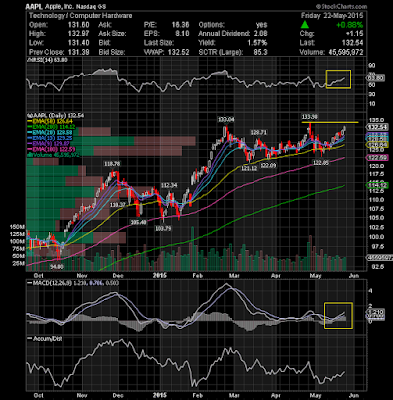Click the EPS value 8.10
This screenshot has height=400, width=393.
182,34
